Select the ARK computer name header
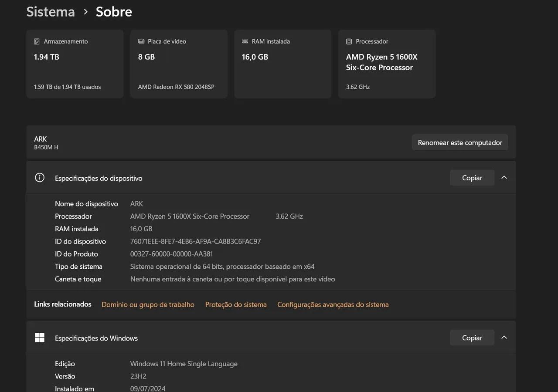Viewport: 558px width, 392px height. coord(41,139)
